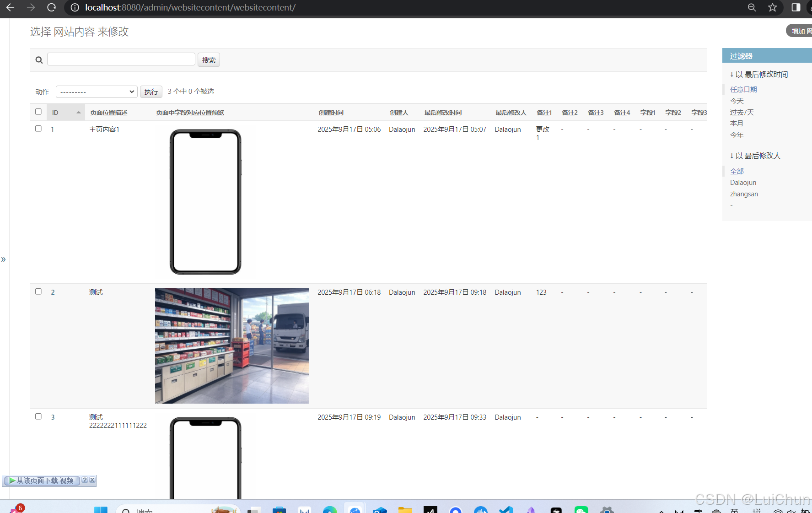Click the 3 个中 0 个被选 counter
The height and width of the screenshot is (513, 812).
click(x=191, y=92)
